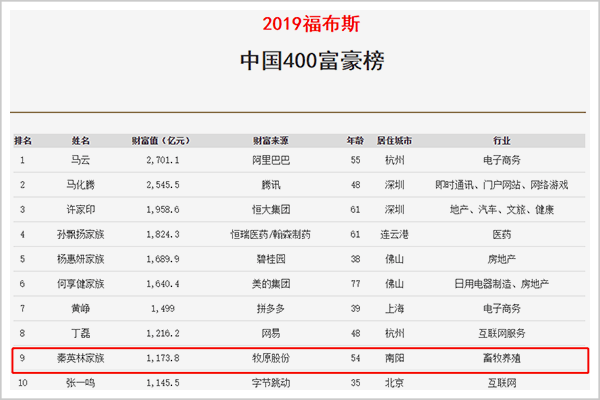Select the age '38' in 杨惠妍家族's row
Screen dimensions: 600x400
(x=355, y=259)
